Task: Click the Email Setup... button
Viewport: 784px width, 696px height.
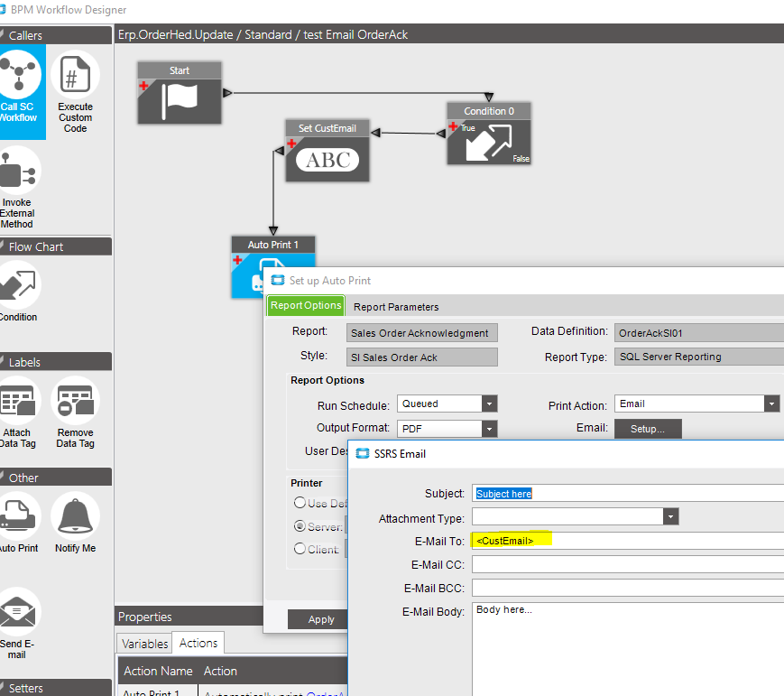Action: (x=648, y=429)
